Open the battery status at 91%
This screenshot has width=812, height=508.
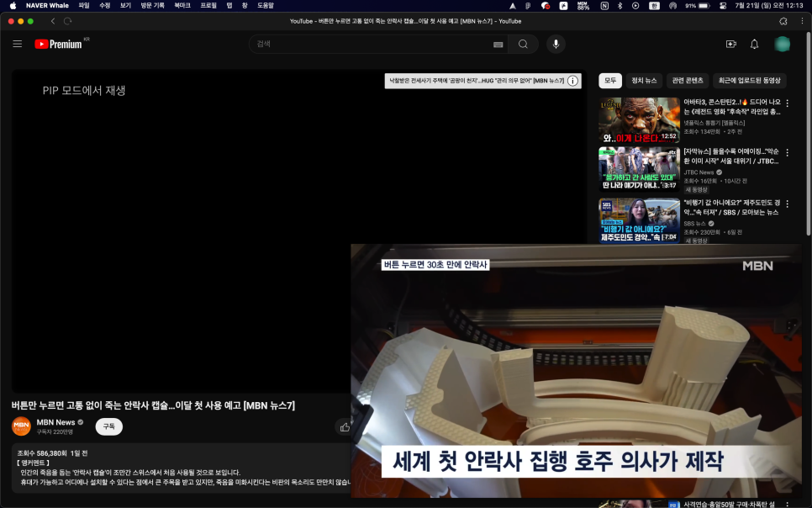pos(697,6)
